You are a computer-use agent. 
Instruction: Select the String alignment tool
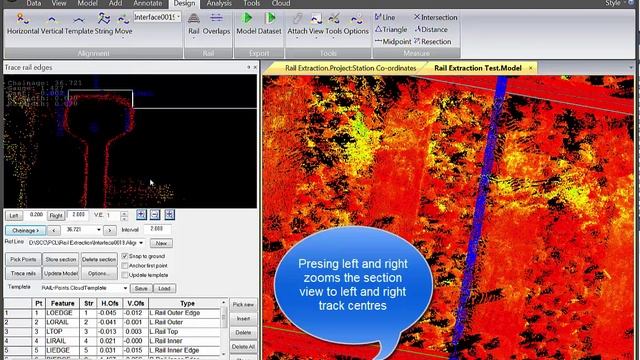pos(104,24)
